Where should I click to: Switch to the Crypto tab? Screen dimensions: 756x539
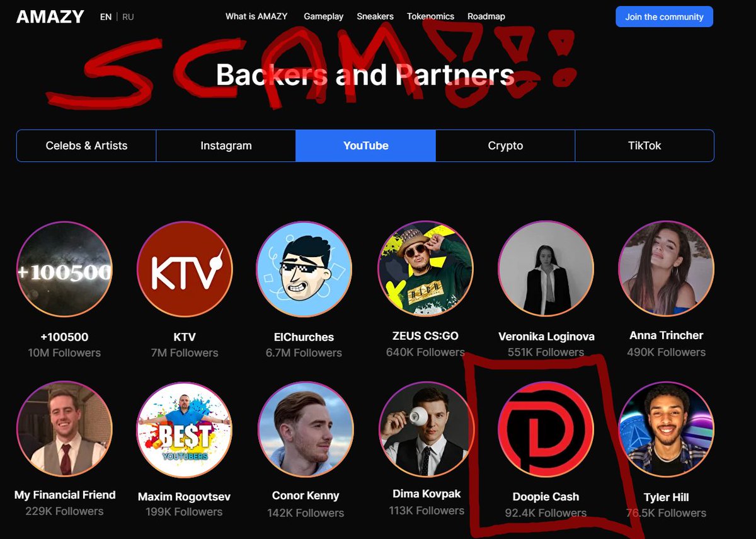pos(505,146)
